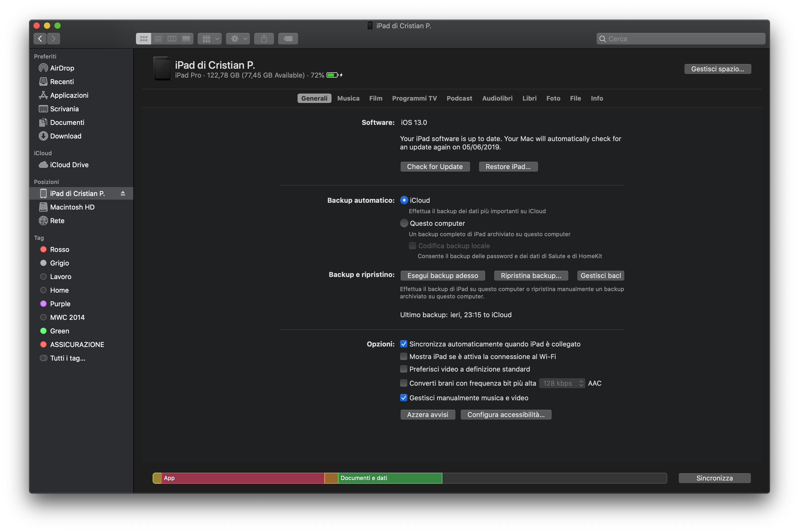This screenshot has width=799, height=532.
Task: Switch to the Film tab
Action: (376, 99)
